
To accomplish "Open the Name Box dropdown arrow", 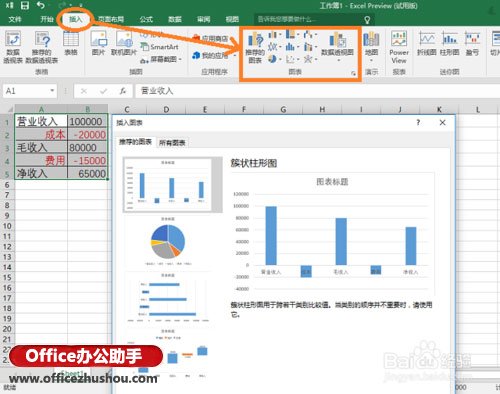I will pyautogui.click(x=52, y=91).
